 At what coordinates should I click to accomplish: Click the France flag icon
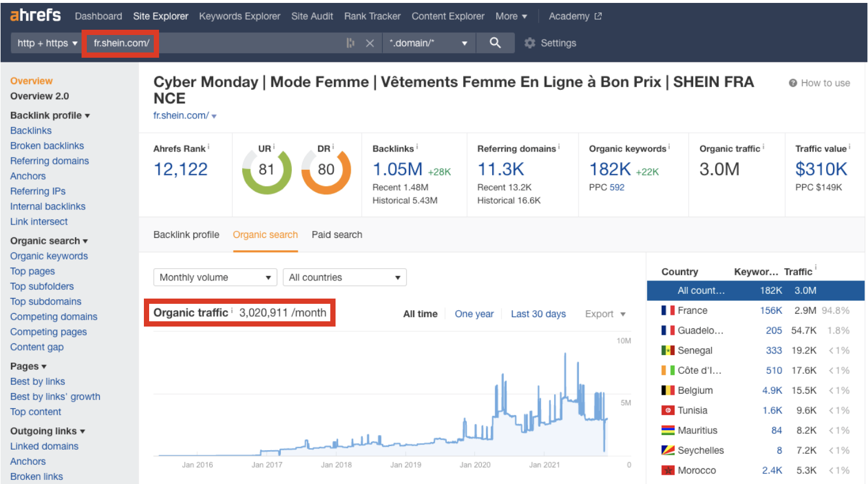(x=668, y=310)
